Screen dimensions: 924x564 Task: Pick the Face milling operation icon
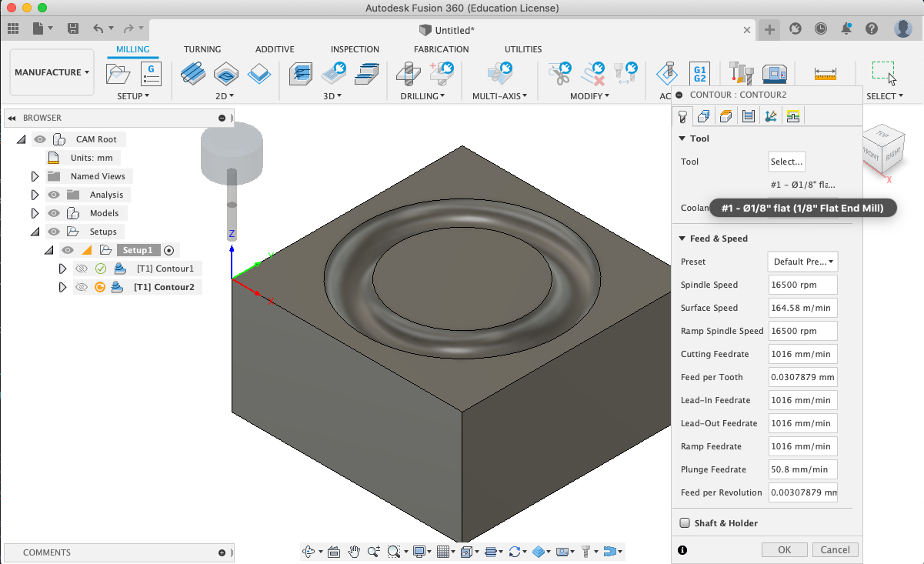(259, 74)
